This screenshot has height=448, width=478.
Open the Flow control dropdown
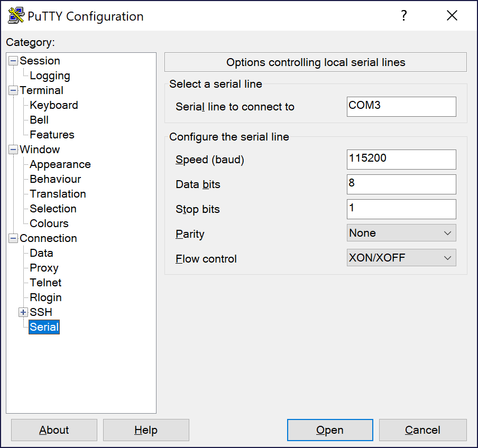[401, 258]
